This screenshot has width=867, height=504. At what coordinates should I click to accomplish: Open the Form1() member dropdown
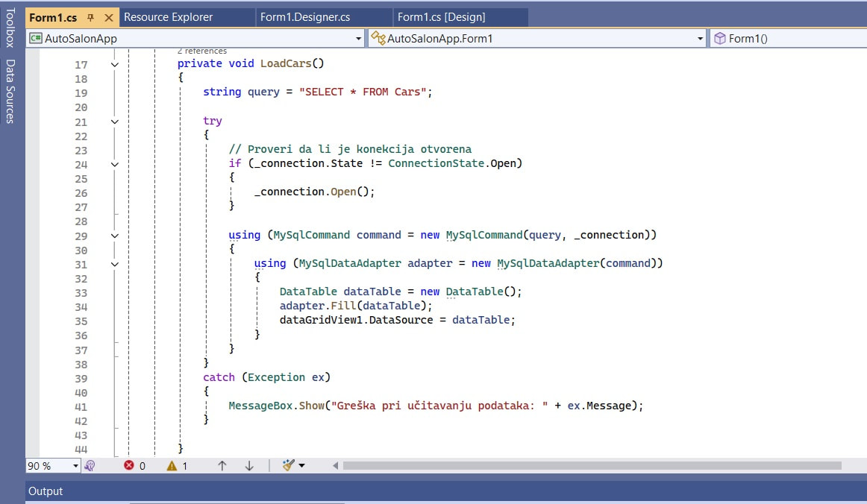[x=789, y=38]
